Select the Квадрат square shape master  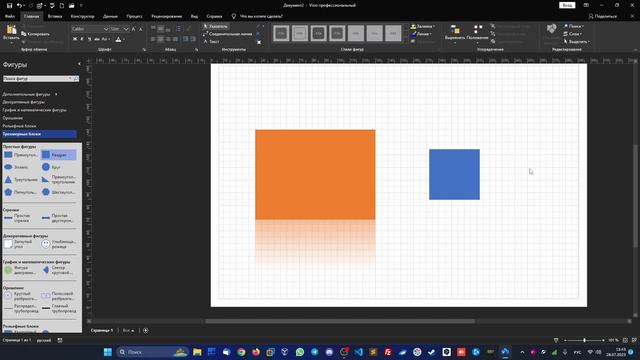pos(58,155)
